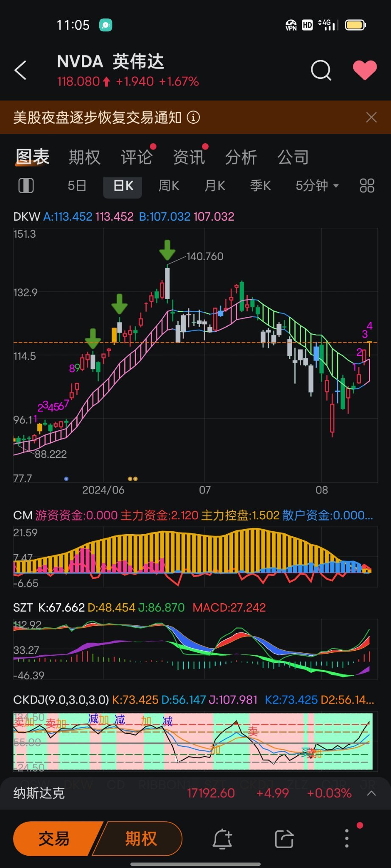Screen dimensions: 391x868
Task: Tap the VPN status icon
Action: 291,25
